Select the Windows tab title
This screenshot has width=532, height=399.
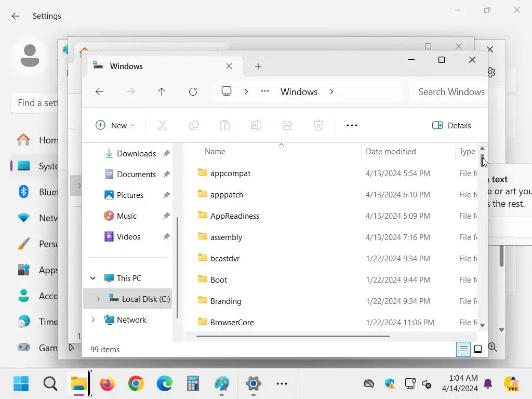pyautogui.click(x=126, y=66)
